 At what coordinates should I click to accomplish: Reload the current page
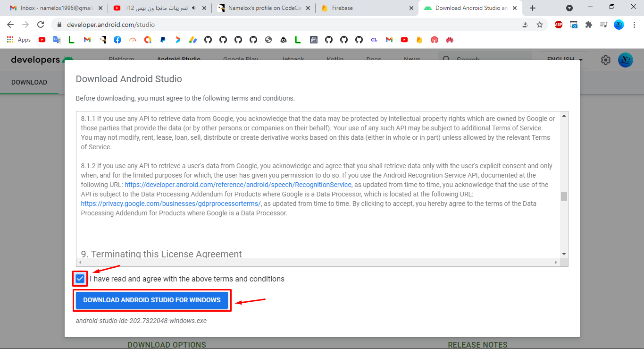tap(41, 25)
